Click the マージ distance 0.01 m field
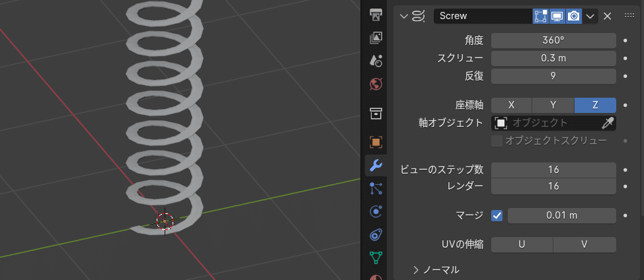This screenshot has width=644, height=280. 562,216
